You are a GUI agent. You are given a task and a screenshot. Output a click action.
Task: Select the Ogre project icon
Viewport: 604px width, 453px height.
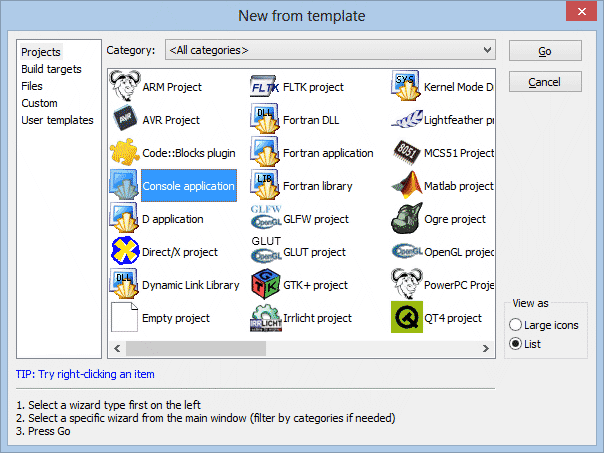[x=406, y=219]
